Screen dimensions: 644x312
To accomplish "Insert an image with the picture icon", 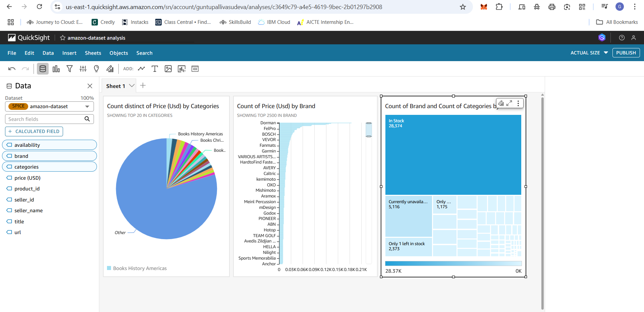I will (x=168, y=69).
